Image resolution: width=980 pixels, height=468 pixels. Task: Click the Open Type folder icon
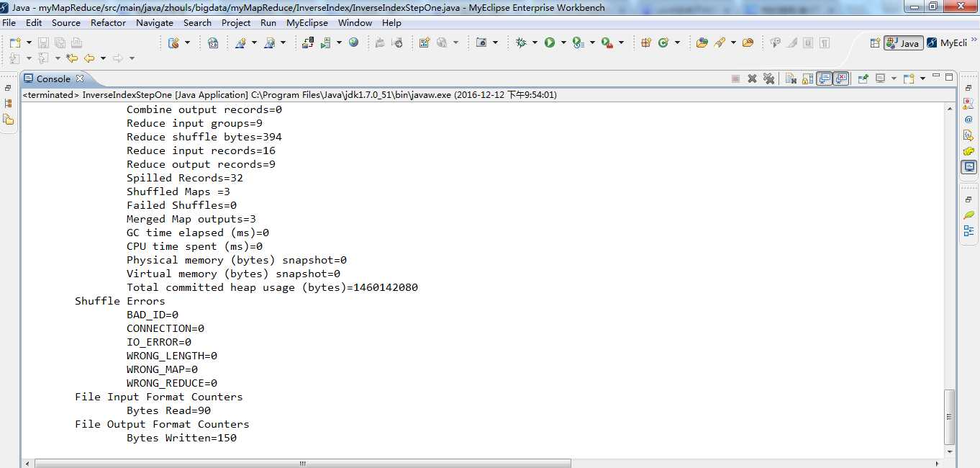pyautogui.click(x=702, y=42)
